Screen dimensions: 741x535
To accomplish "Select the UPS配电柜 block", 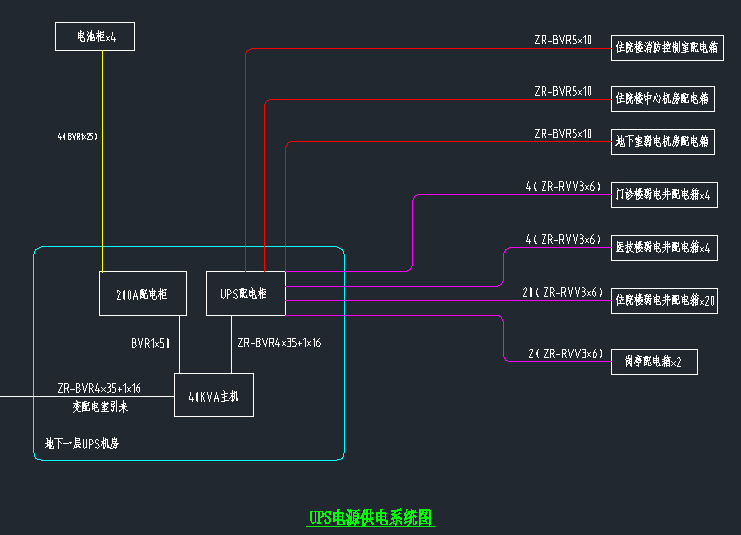I will 245,294.
